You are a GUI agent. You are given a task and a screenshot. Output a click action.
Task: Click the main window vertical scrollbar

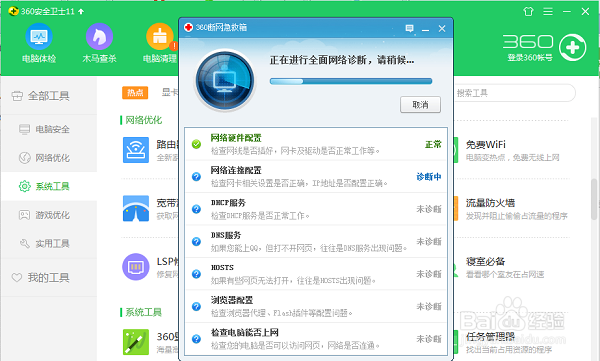(x=595, y=199)
